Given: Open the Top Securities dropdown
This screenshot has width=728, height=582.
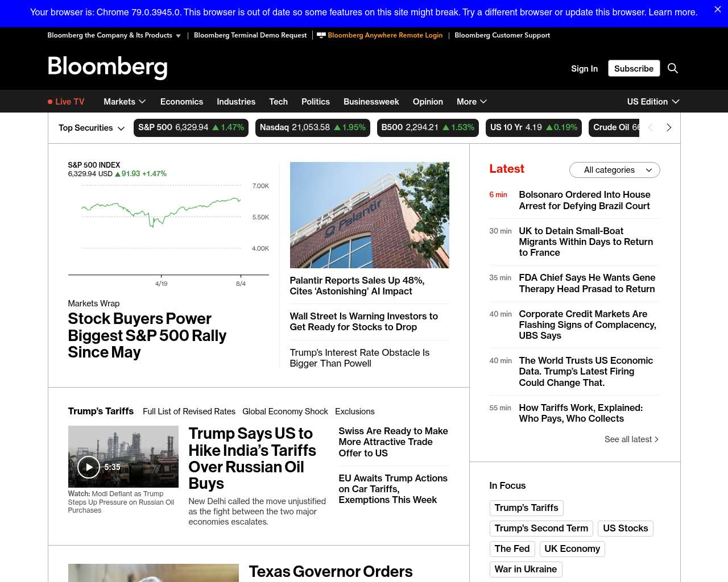Looking at the screenshot, I should tap(92, 128).
